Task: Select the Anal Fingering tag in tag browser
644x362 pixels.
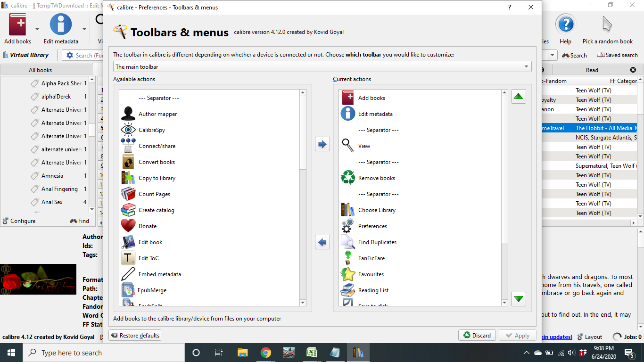Action: pos(59,189)
